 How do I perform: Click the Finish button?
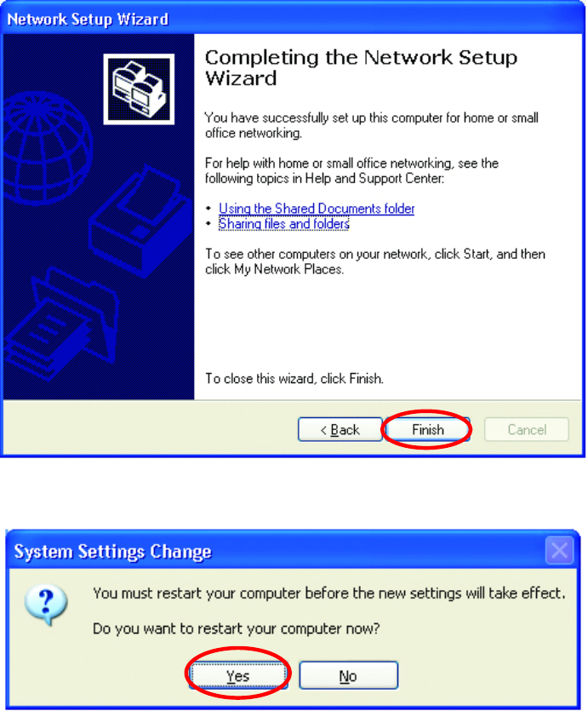tap(427, 429)
